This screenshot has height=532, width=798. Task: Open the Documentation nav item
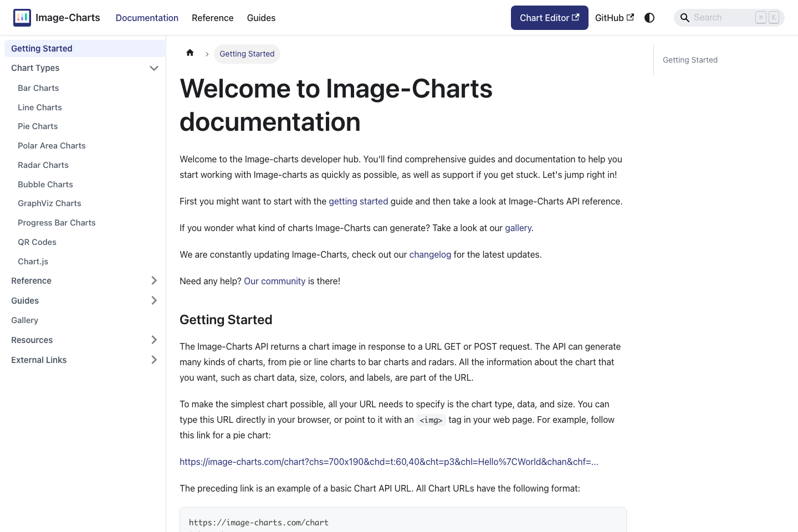tap(147, 18)
